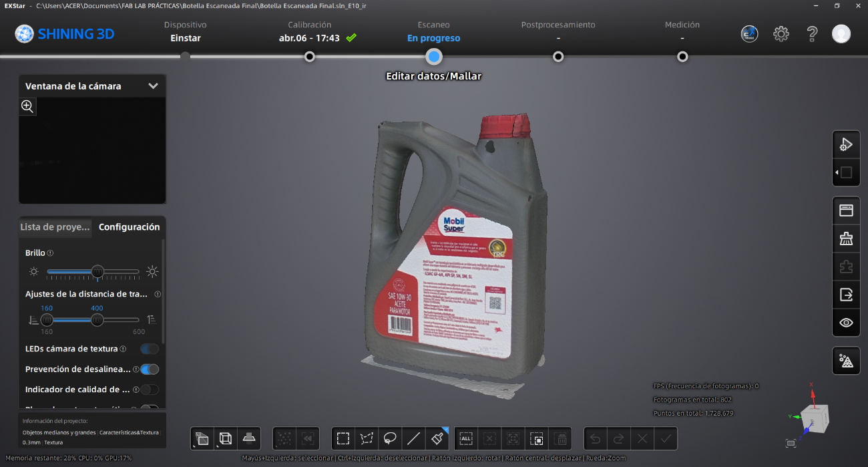Click the increase brightness sun icon
The image size is (868, 467).
[x=152, y=271]
